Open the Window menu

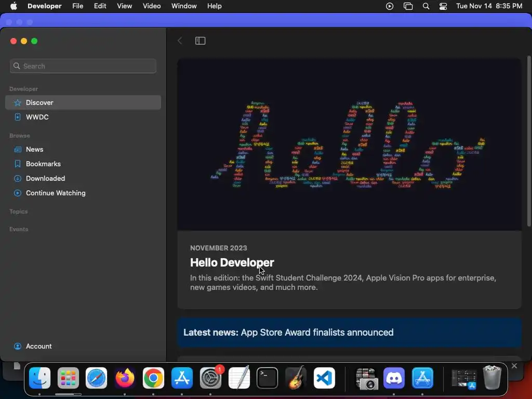[184, 6]
